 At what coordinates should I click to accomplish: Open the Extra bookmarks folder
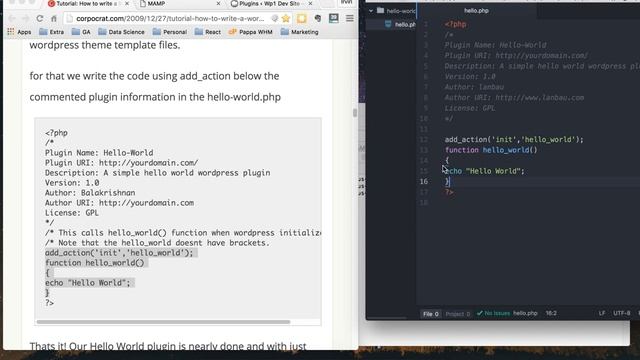click(x=51, y=32)
